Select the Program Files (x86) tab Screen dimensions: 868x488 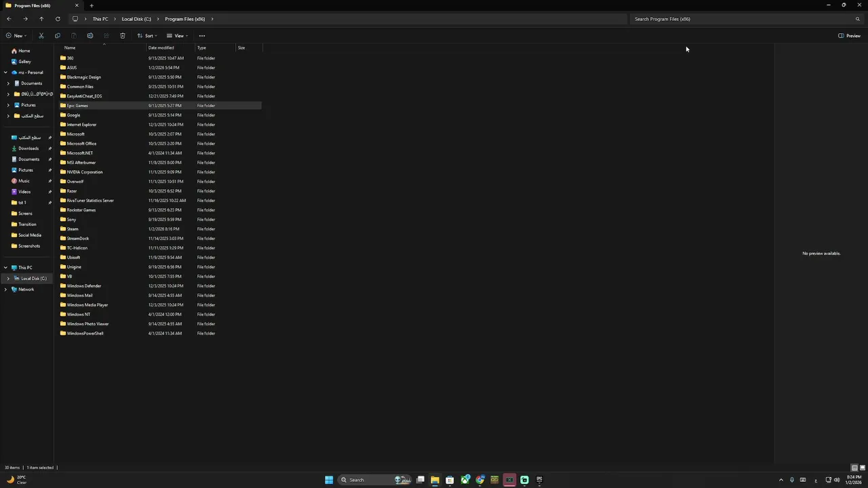pos(41,5)
